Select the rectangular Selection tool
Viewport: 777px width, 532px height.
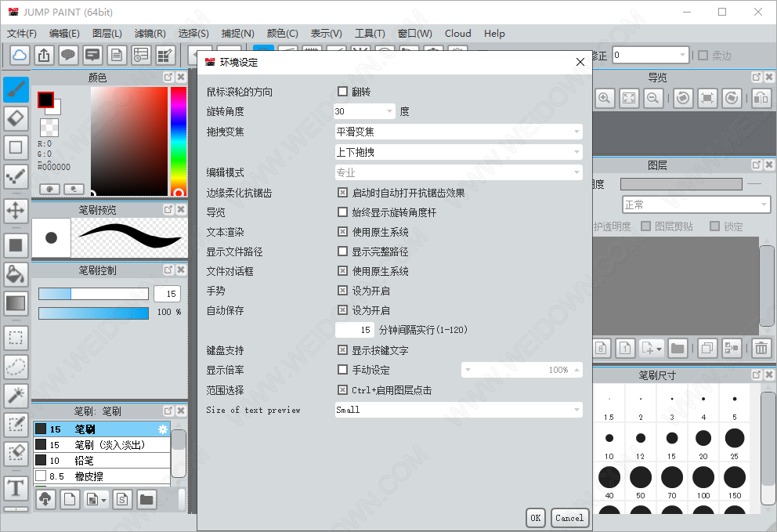pyautogui.click(x=16, y=338)
